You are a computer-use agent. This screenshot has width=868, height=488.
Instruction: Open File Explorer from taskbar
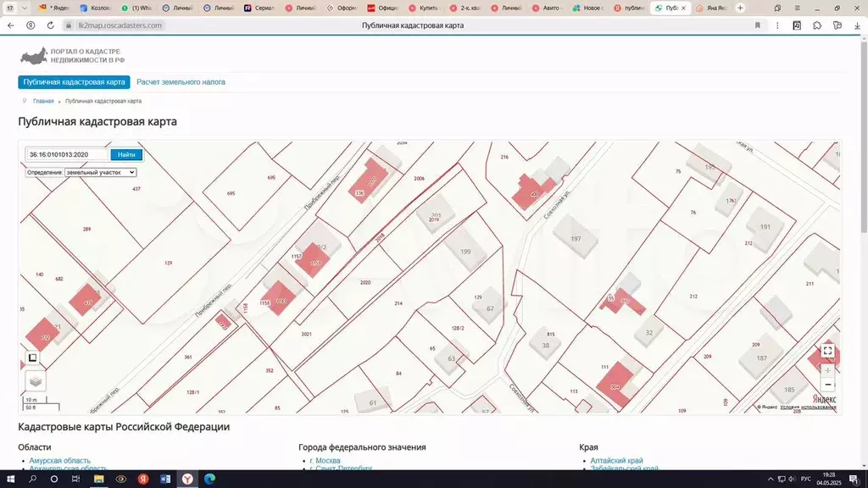(98, 480)
